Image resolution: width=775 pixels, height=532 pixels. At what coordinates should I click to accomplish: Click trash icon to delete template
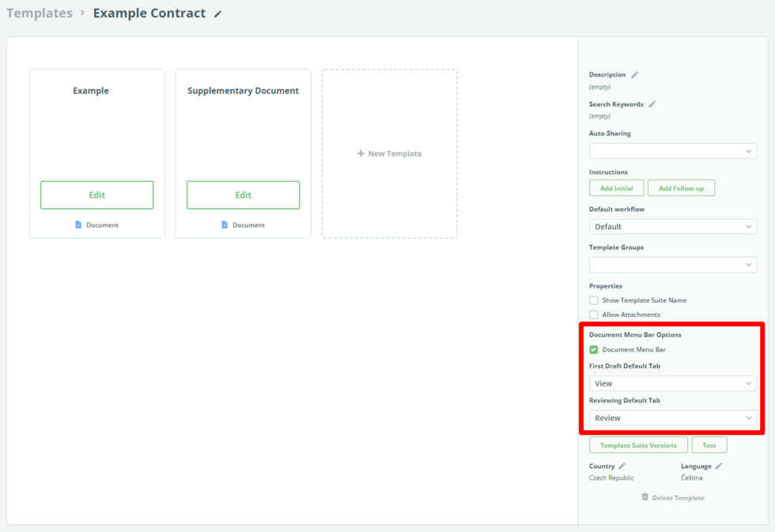(645, 497)
